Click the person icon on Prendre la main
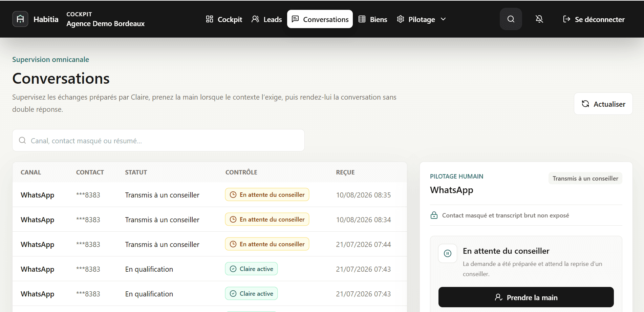Screen dimensions: 644x312 (x=498, y=297)
